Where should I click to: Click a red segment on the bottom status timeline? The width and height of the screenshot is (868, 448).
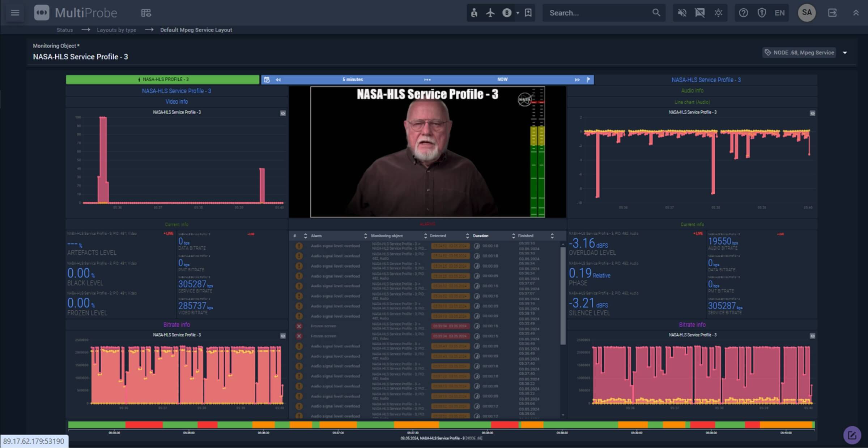click(x=144, y=425)
